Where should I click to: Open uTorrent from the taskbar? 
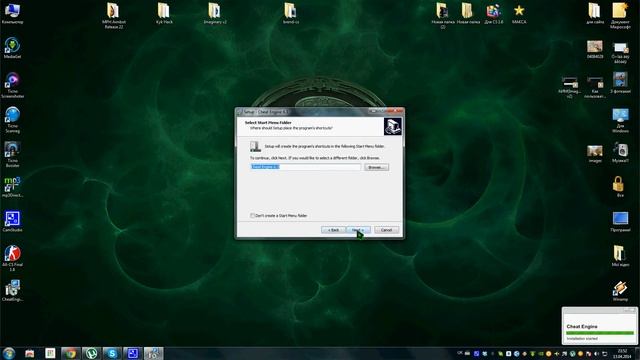coord(91,353)
